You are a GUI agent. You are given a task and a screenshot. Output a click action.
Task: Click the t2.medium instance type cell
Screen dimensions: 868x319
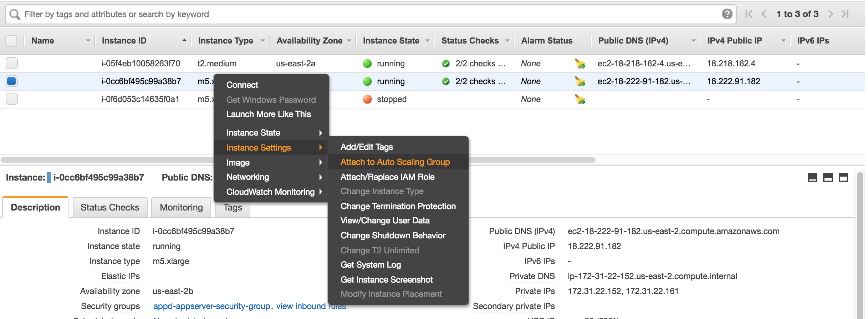coord(217,64)
